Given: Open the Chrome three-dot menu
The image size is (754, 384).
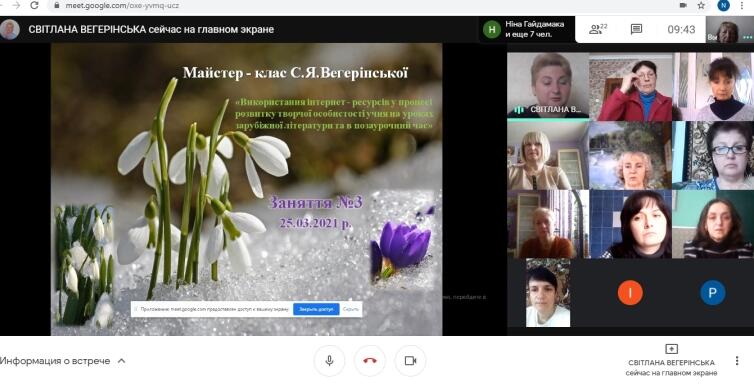Looking at the screenshot, I should pos(742,5).
